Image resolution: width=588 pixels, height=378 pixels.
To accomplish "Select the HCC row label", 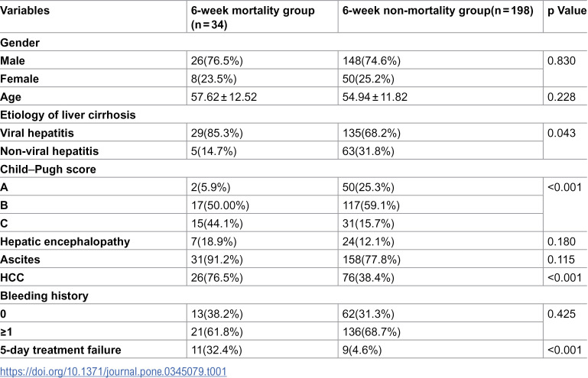I will 12,278.
